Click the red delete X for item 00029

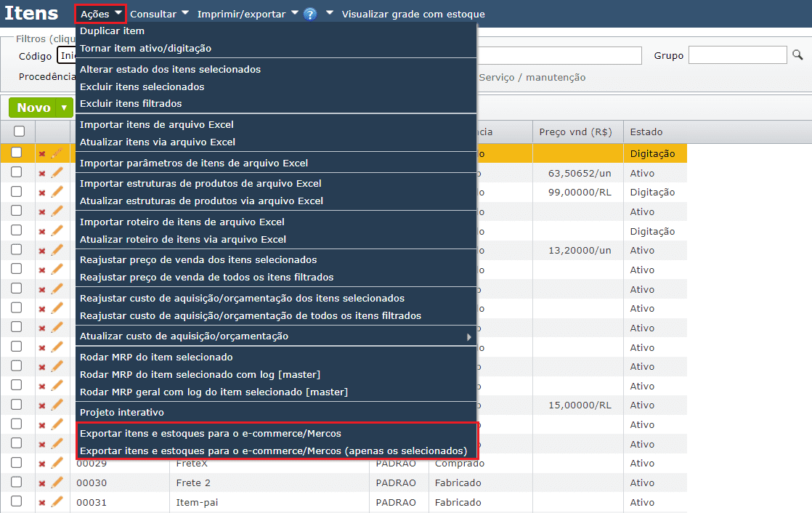(42, 464)
